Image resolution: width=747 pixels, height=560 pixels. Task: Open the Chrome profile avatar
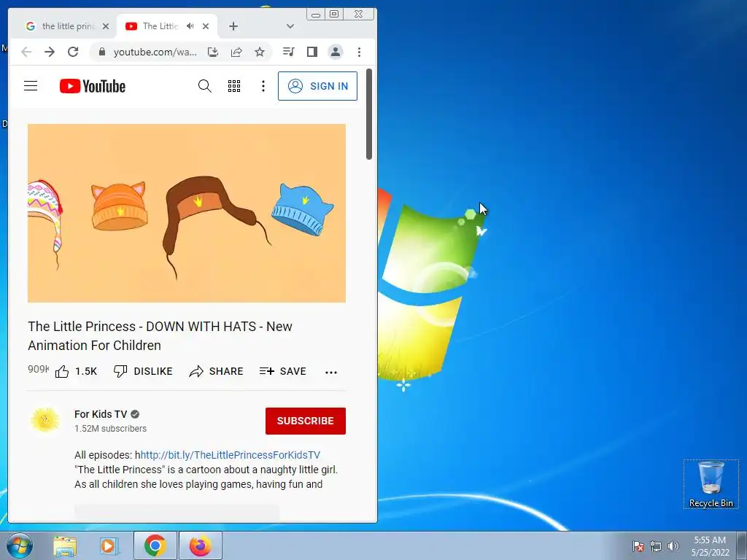coord(336,52)
